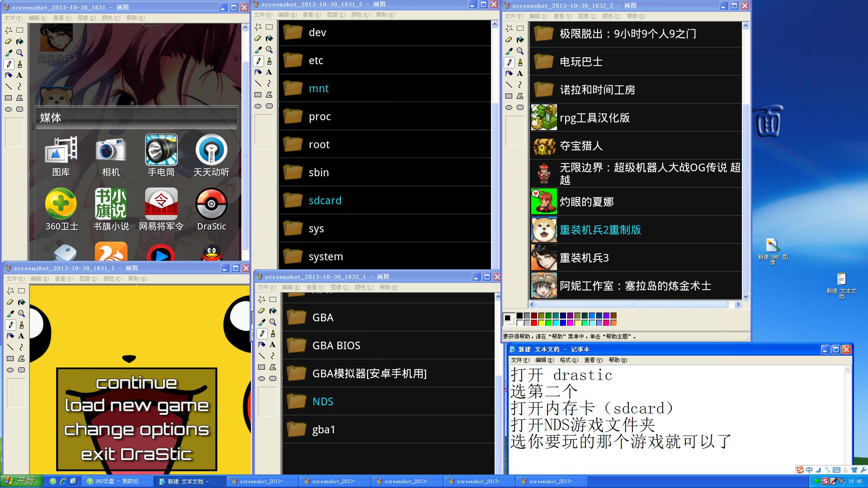The height and width of the screenshot is (488, 868).
Task: Click Sogou S logo on IME toolbar
Action: point(800,470)
